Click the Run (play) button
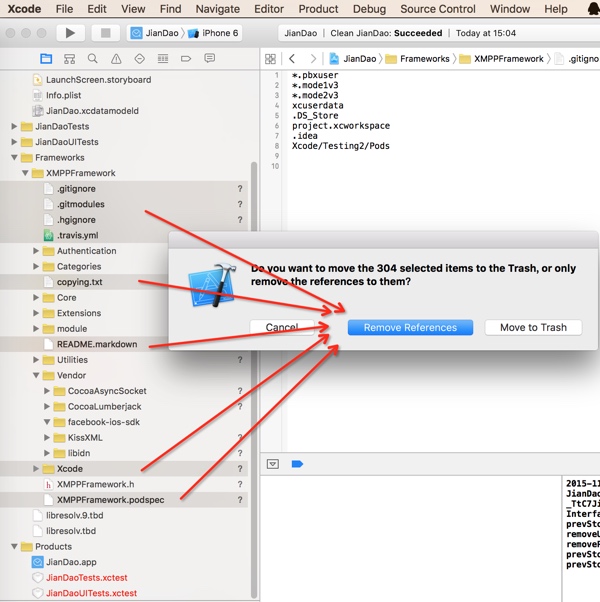Screen dimensions: 600x602 (70, 33)
